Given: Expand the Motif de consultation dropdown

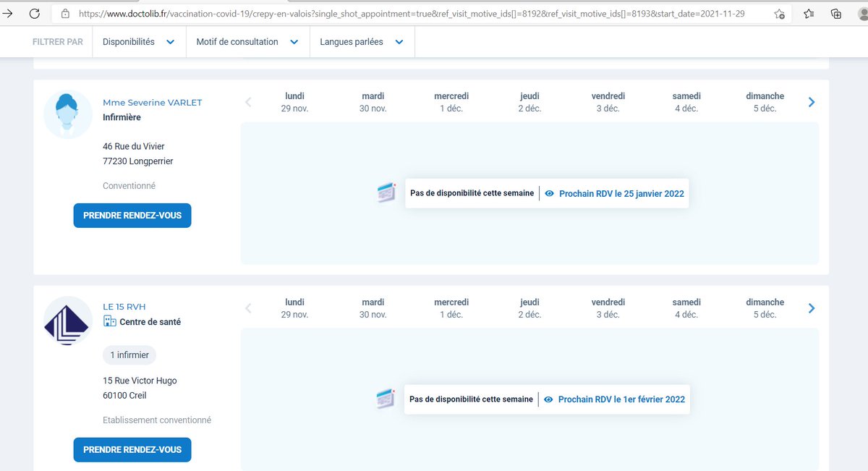Looking at the screenshot, I should point(247,42).
